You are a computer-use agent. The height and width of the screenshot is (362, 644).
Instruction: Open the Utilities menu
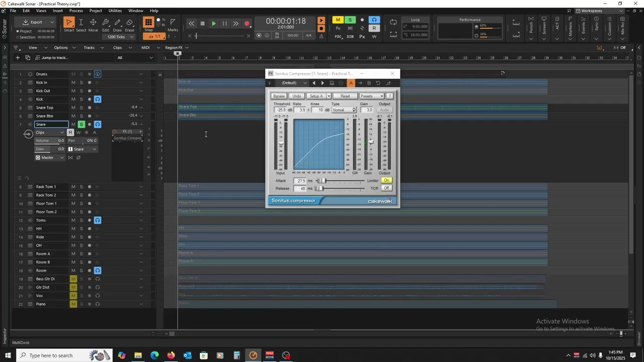pos(115,11)
